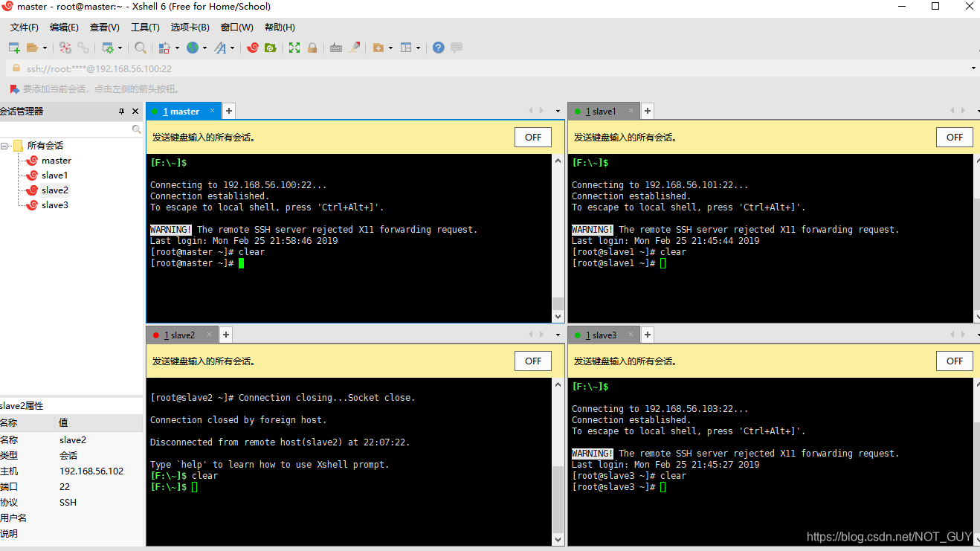The width and height of the screenshot is (980, 551).
Task: Open the layout dropdown arrow
Action: 418,48
